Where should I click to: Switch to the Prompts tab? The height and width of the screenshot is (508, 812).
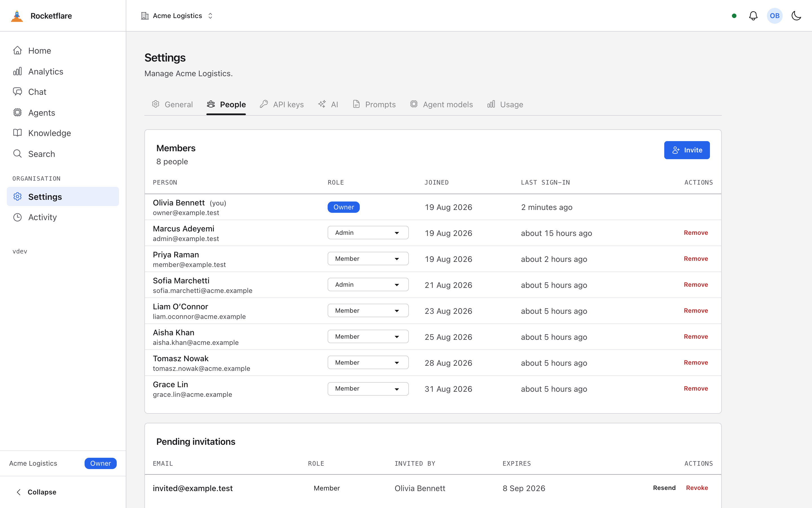coord(374,104)
